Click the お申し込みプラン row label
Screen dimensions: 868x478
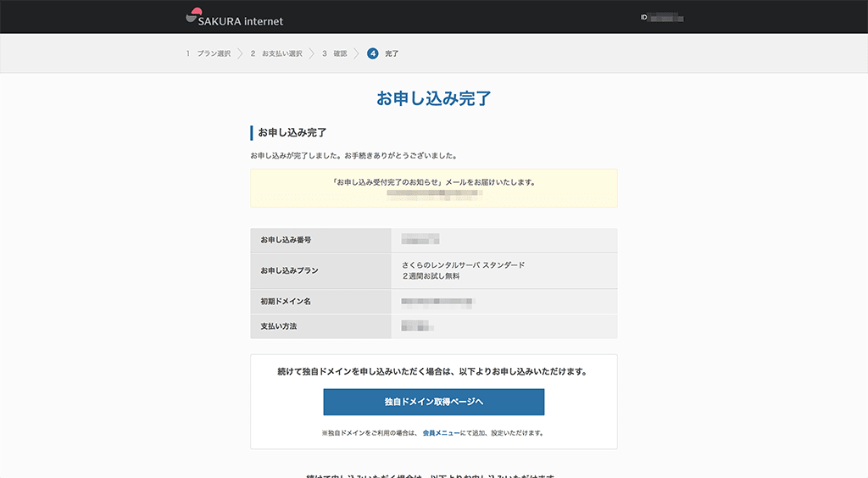(x=289, y=270)
